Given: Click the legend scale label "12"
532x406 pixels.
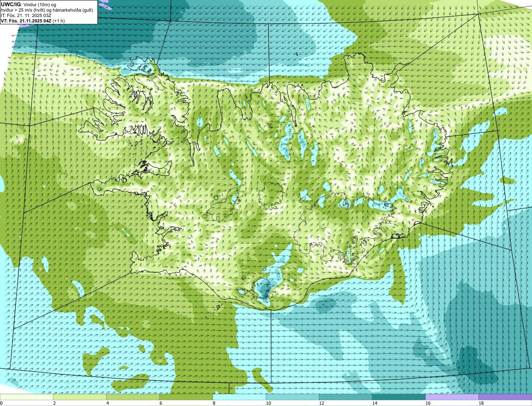Looking at the screenshot, I should point(322,403).
